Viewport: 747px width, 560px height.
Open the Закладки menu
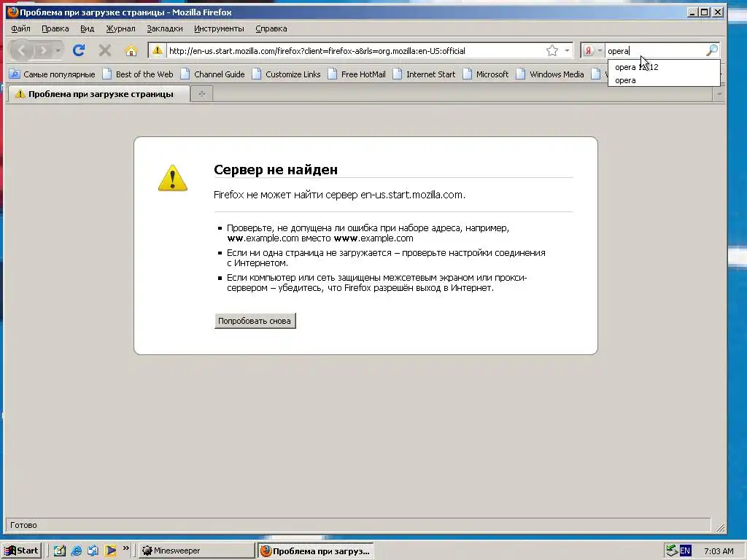(x=164, y=28)
